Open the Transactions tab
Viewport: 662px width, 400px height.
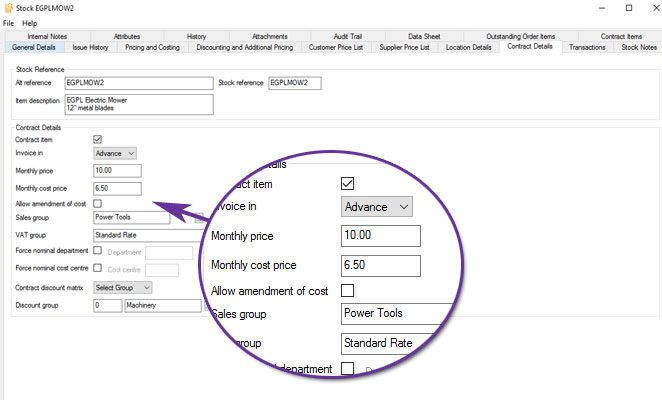586,47
